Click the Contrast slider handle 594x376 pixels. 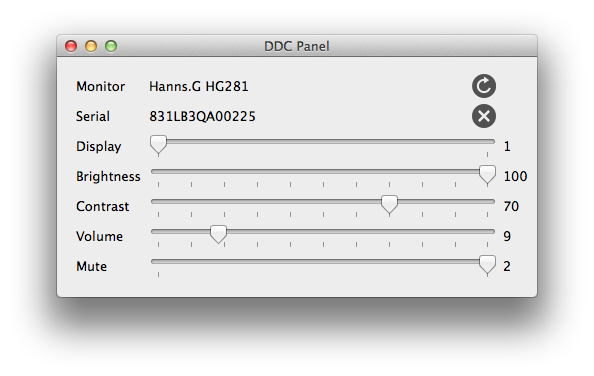pos(389,204)
